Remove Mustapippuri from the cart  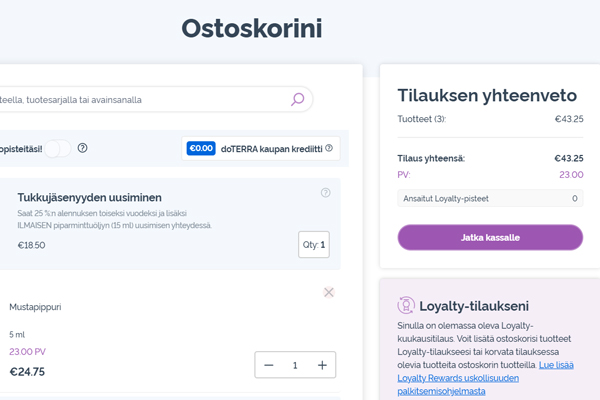click(x=329, y=292)
